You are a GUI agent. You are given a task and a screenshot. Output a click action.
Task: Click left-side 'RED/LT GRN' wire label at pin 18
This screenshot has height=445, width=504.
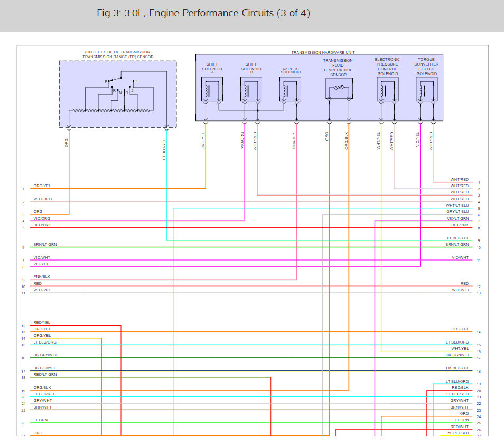[x=45, y=374]
